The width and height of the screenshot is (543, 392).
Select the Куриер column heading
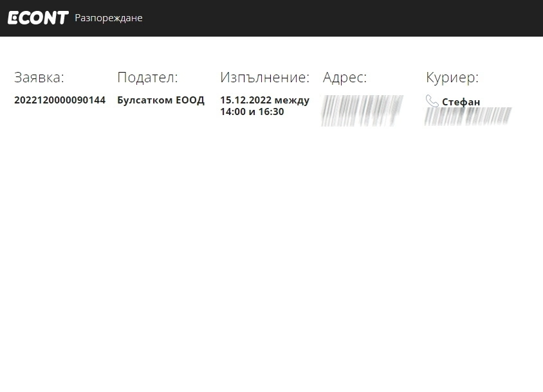tap(452, 78)
